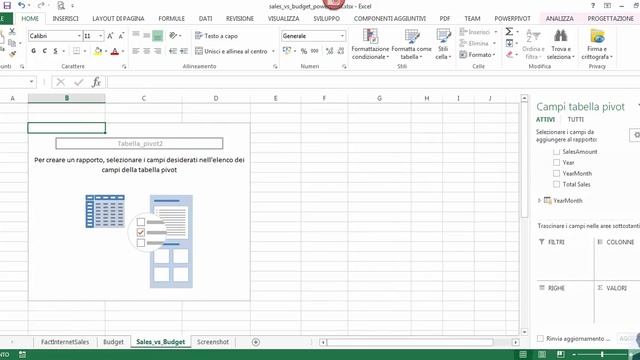Image resolution: width=640 pixels, height=360 pixels.
Task: Click the vertical scrollbar down arrow
Action: 524,332
